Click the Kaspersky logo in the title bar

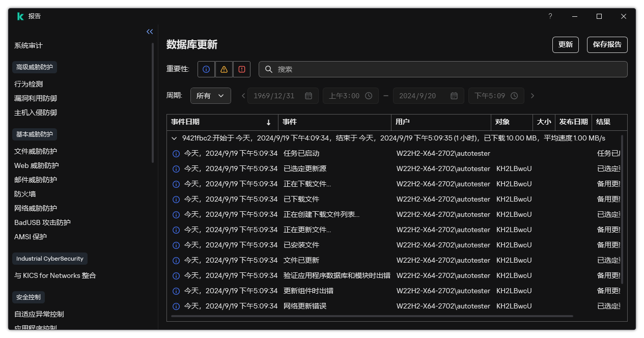[20, 16]
